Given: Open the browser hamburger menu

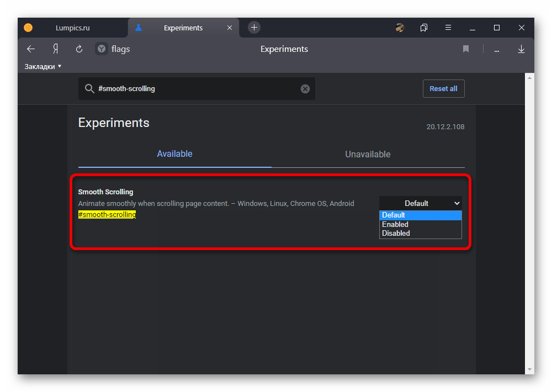Looking at the screenshot, I should (448, 28).
